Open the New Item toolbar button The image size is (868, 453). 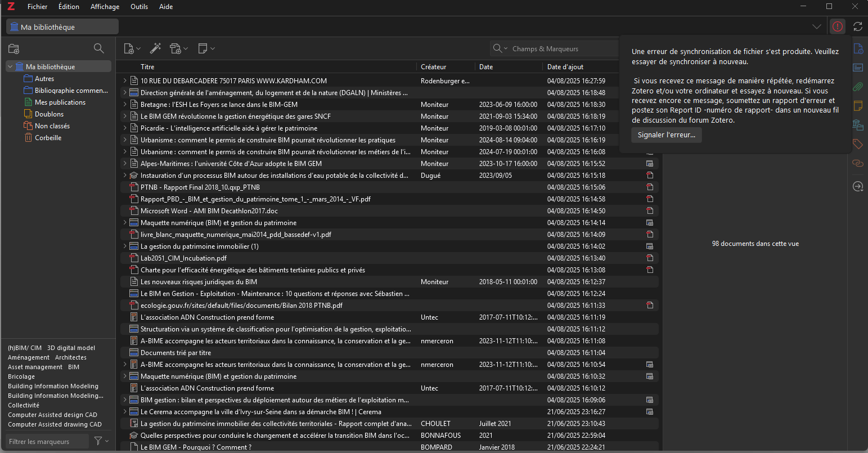click(131, 48)
